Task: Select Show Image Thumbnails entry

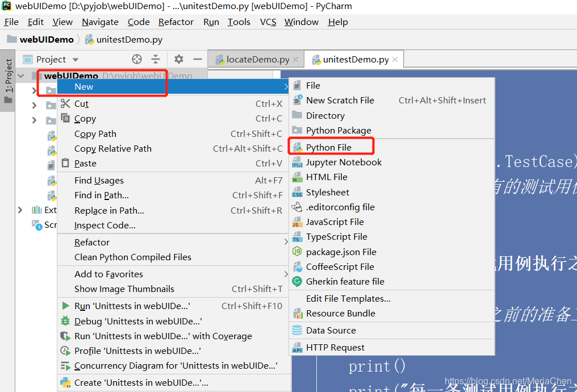Action: tap(174, 289)
